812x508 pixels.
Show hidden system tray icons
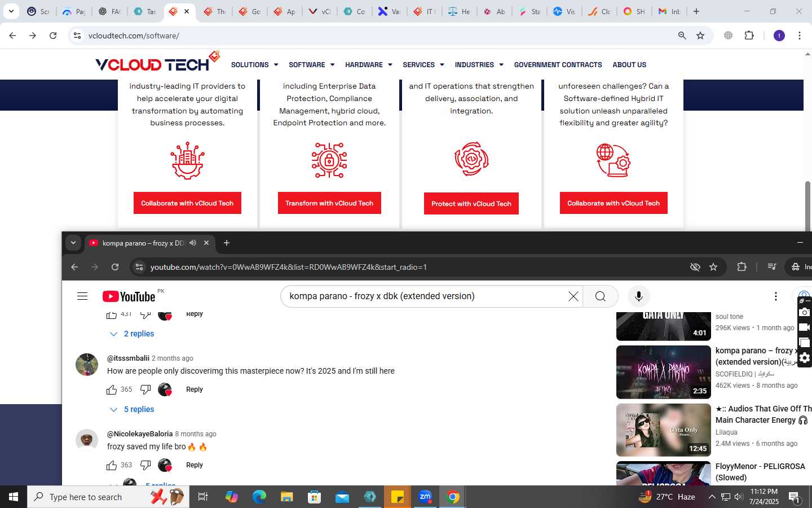(712, 497)
